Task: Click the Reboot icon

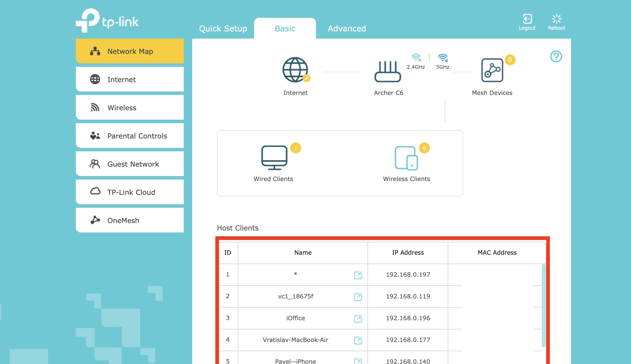Action: (556, 19)
